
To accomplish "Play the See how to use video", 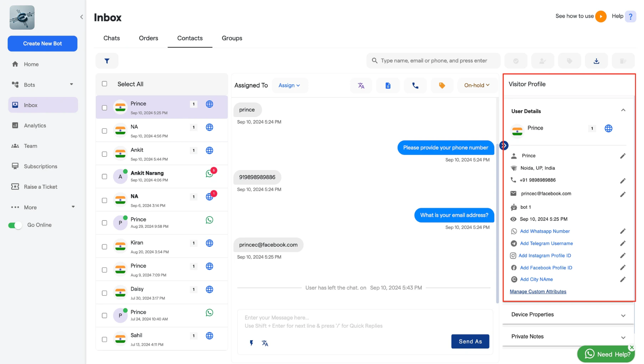I will [601, 16].
